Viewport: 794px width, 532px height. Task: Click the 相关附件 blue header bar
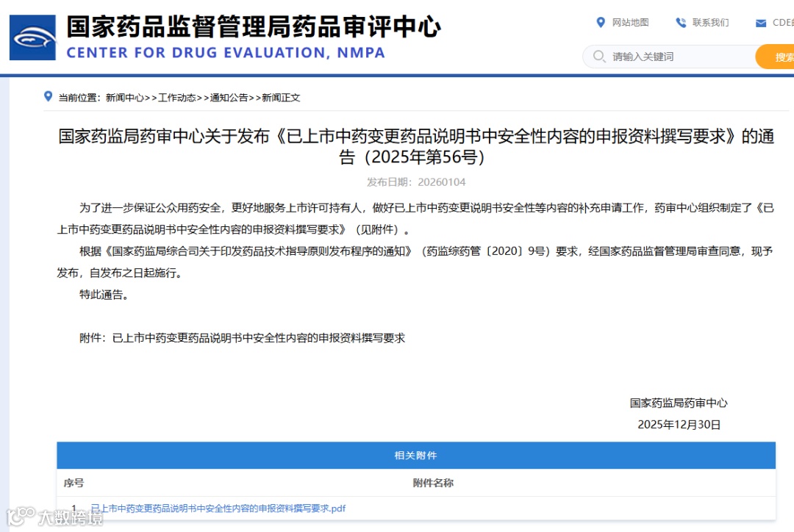coord(415,455)
